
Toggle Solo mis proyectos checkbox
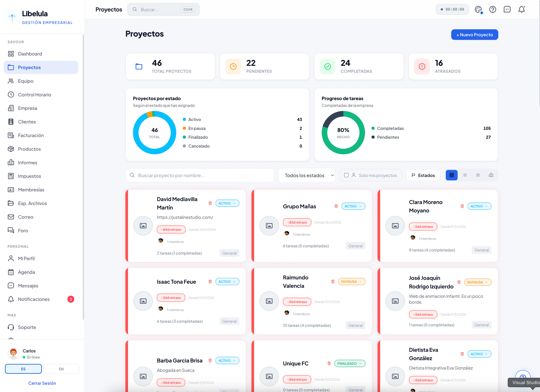pyautogui.click(x=346, y=175)
